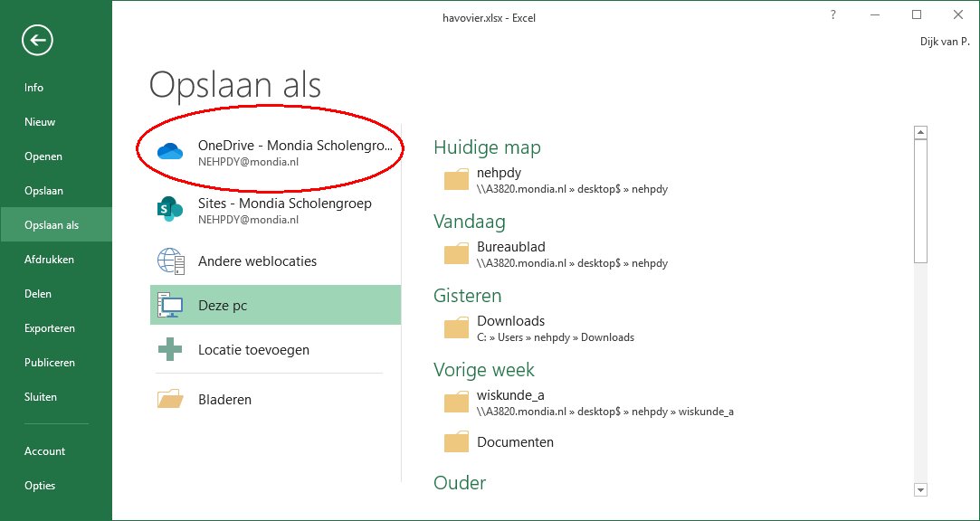Click the folder icon beside wiskunde_a
The height and width of the screenshot is (521, 980).
pyautogui.click(x=456, y=402)
